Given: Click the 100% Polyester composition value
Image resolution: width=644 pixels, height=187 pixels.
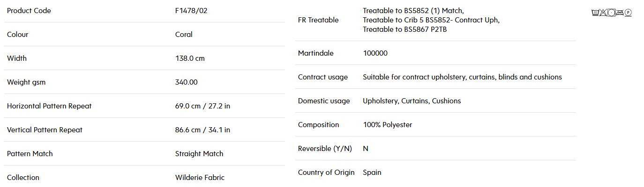Looking at the screenshot, I should 388,125.
